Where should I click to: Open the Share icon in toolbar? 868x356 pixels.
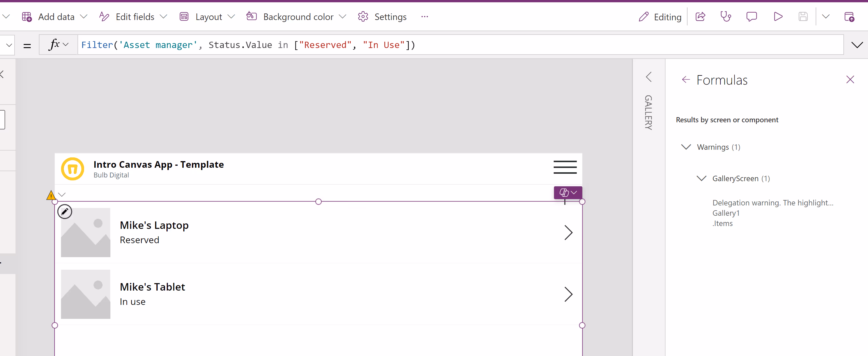700,17
